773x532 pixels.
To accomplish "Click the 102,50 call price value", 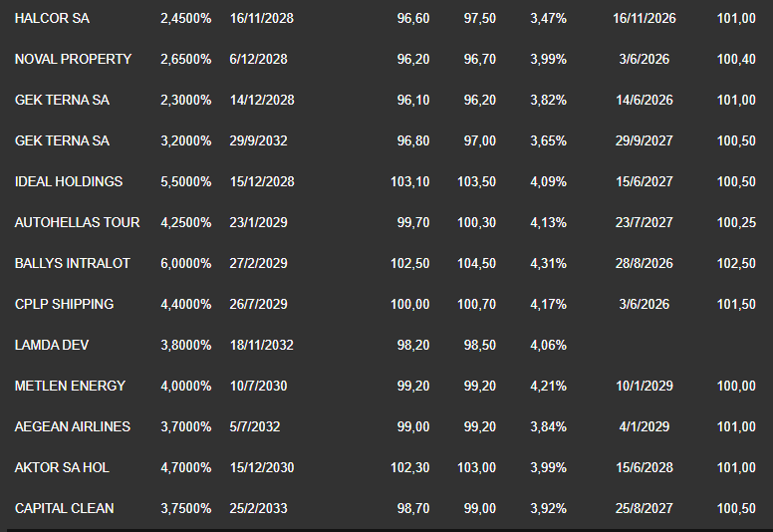I will 736,264.
